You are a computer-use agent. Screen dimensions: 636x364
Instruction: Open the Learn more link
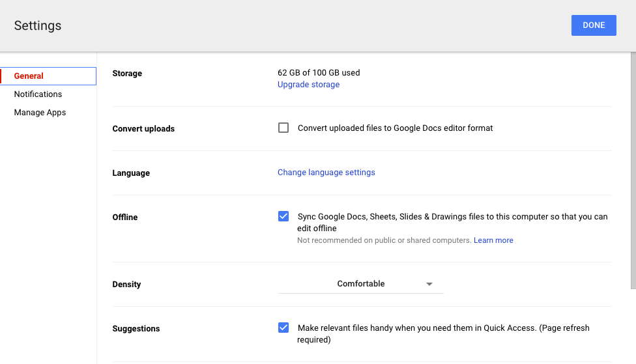click(x=493, y=240)
